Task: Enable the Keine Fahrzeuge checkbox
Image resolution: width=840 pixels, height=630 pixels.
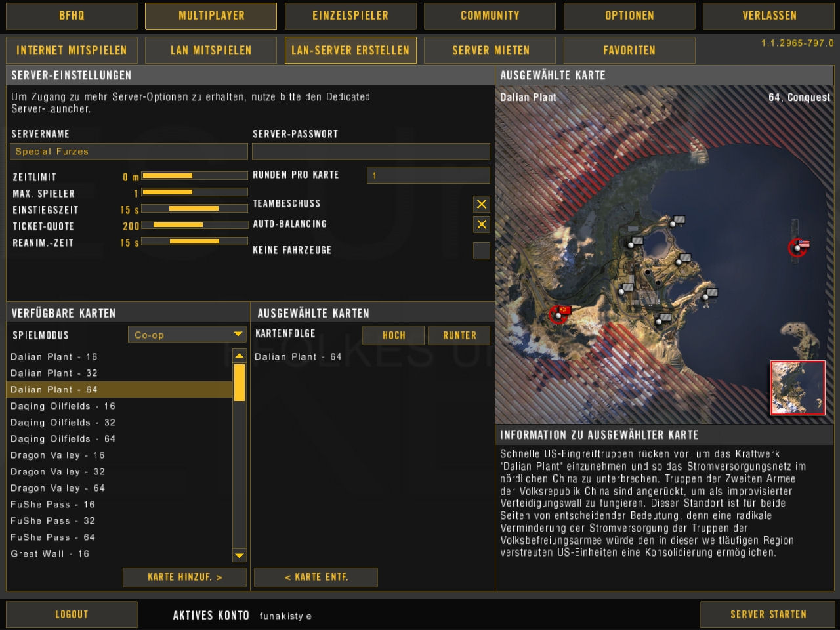Action: pyautogui.click(x=482, y=250)
